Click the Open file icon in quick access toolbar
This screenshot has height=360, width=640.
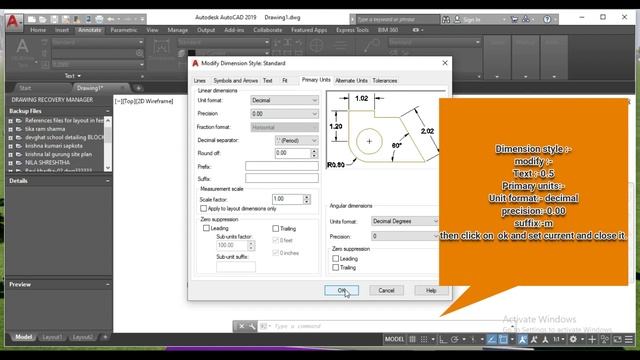click(x=42, y=19)
